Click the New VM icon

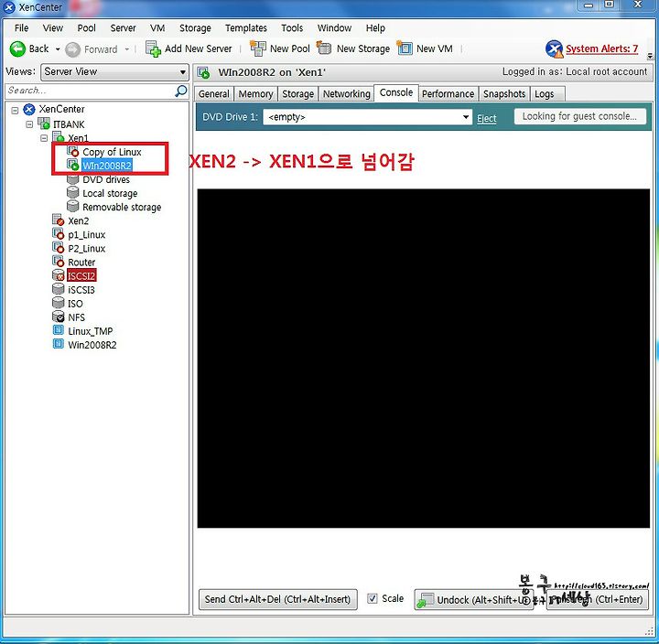405,48
